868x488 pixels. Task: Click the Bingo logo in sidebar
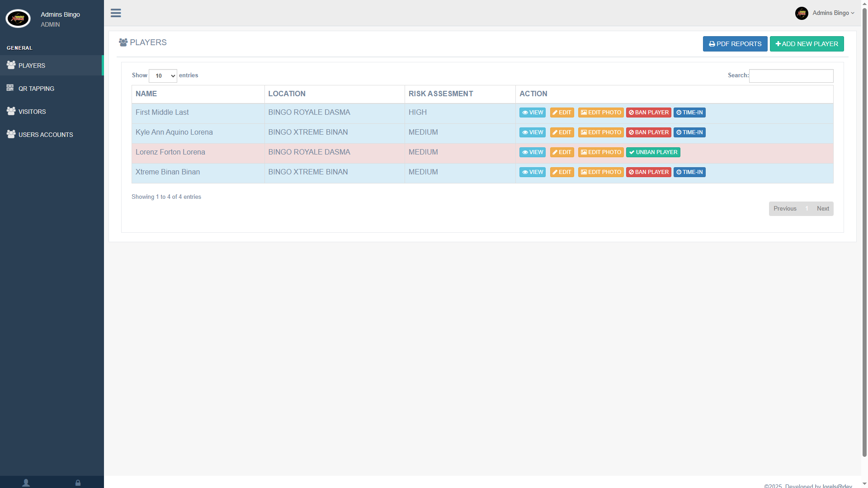(18, 19)
